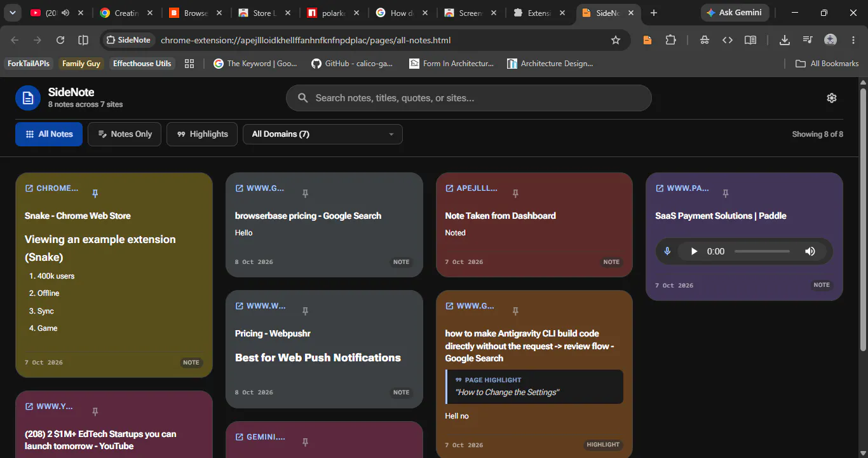Click the SideNote document logo icon
This screenshot has height=458, width=868.
click(28, 98)
